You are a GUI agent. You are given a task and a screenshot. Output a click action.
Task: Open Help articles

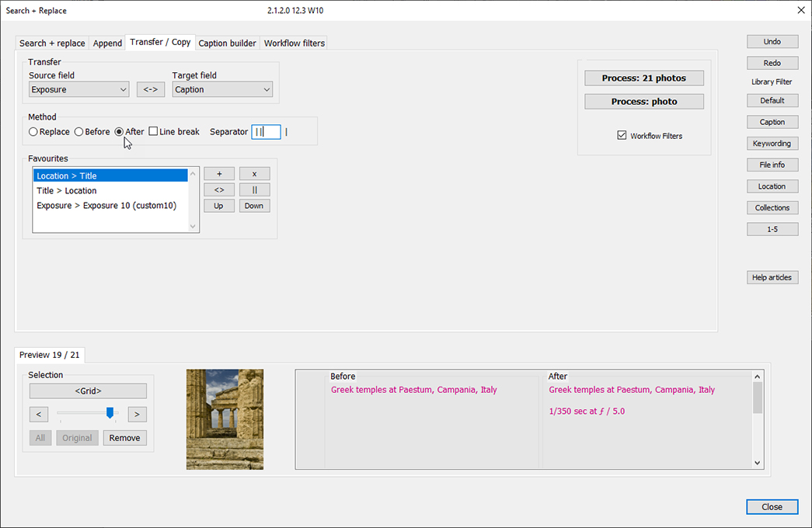pyautogui.click(x=772, y=277)
